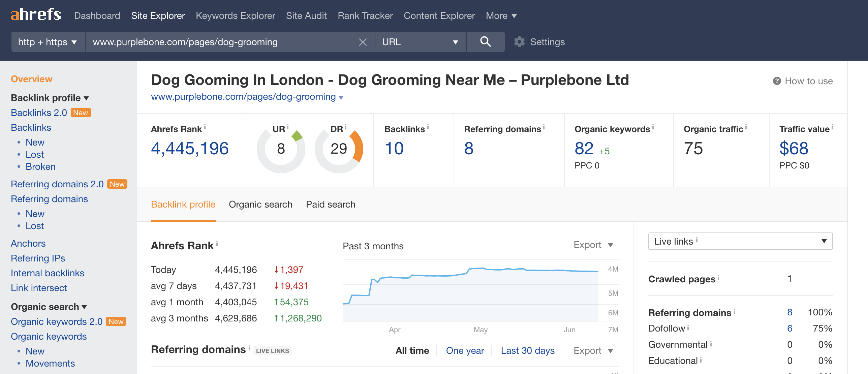Open Organic keywords 2.0 sidebar link
The width and height of the screenshot is (868, 374).
pos(57,321)
